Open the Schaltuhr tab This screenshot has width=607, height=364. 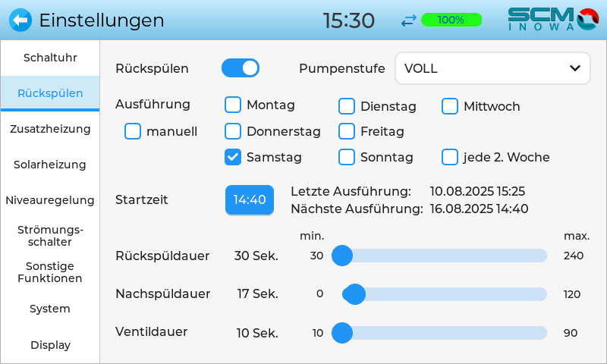tap(50, 58)
